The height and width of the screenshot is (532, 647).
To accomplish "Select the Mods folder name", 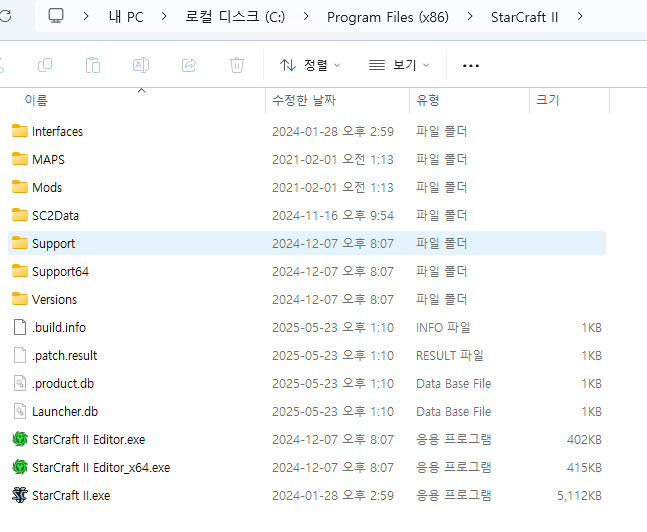I will tap(47, 187).
